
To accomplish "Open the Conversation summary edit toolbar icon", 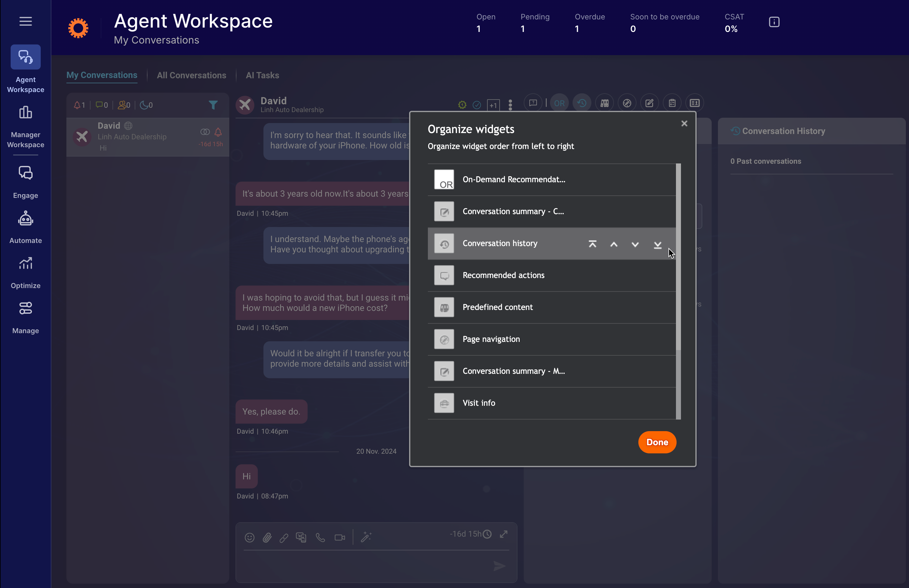I will [649, 103].
